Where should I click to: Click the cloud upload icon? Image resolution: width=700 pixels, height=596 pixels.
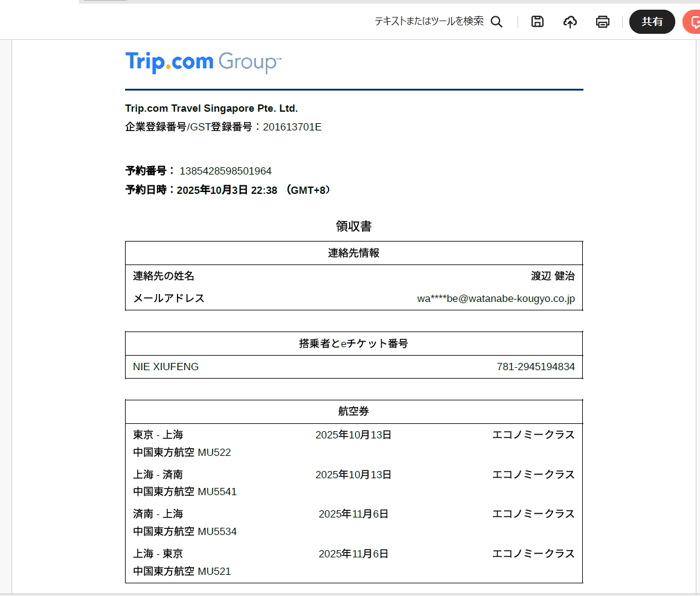point(570,22)
